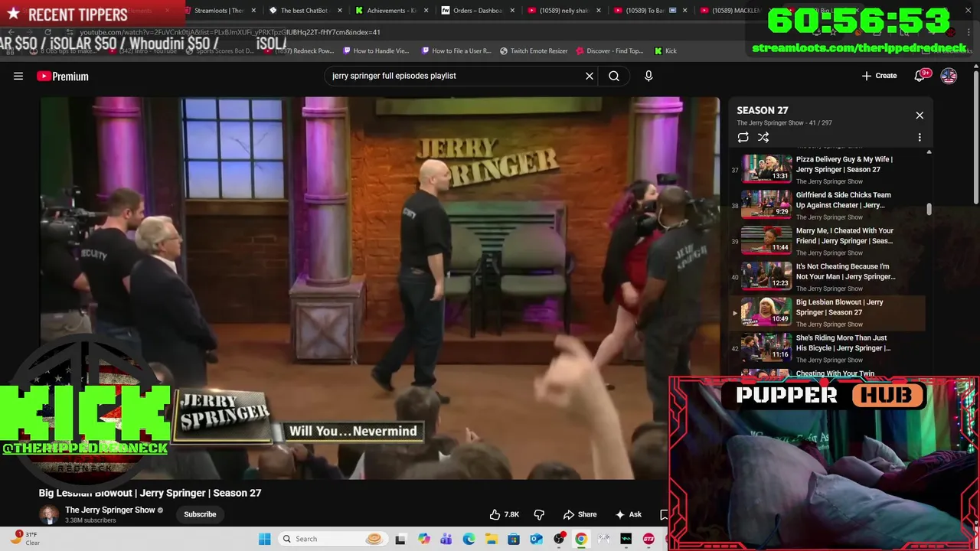Share the video

pos(580,514)
